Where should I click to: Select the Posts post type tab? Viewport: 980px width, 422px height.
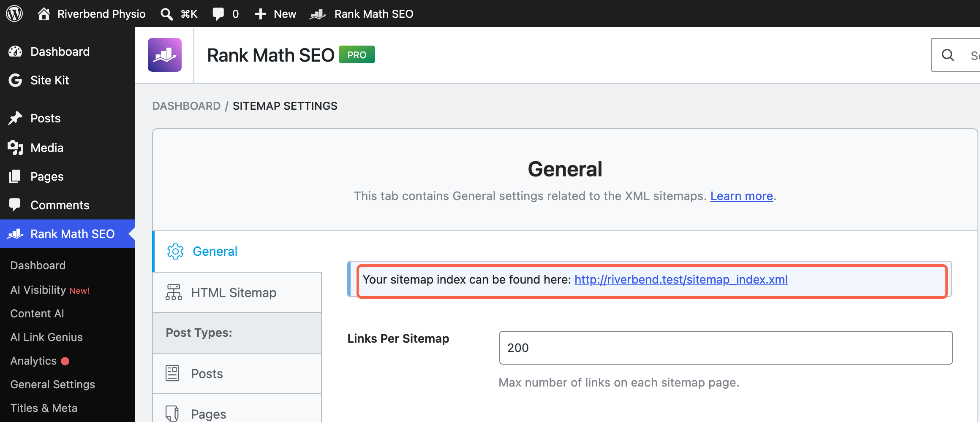(237, 373)
